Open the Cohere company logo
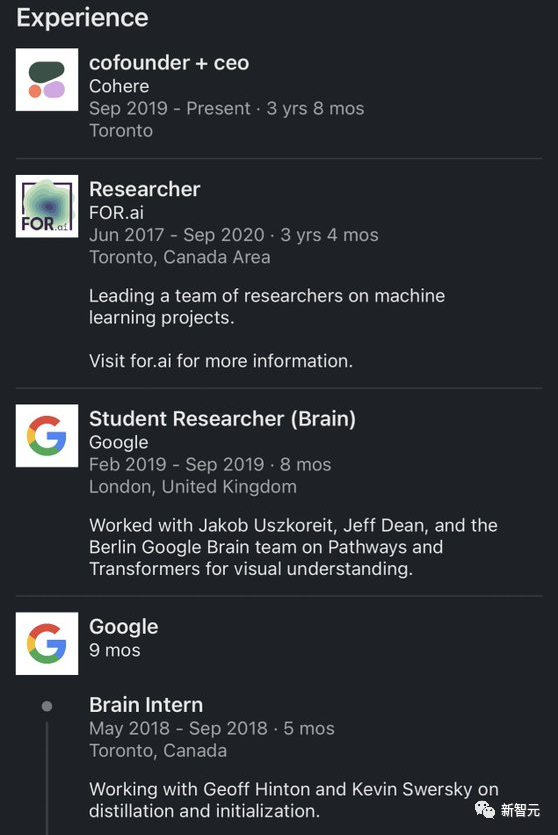 tap(47, 79)
